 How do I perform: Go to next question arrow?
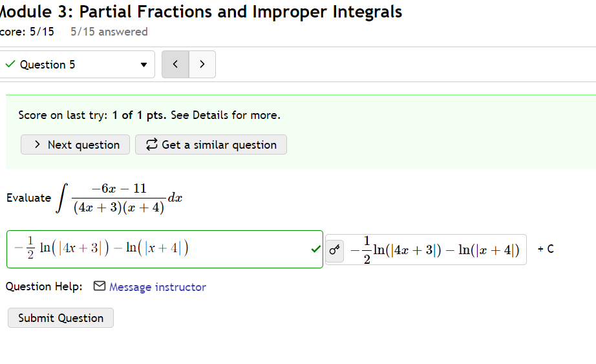[202, 64]
